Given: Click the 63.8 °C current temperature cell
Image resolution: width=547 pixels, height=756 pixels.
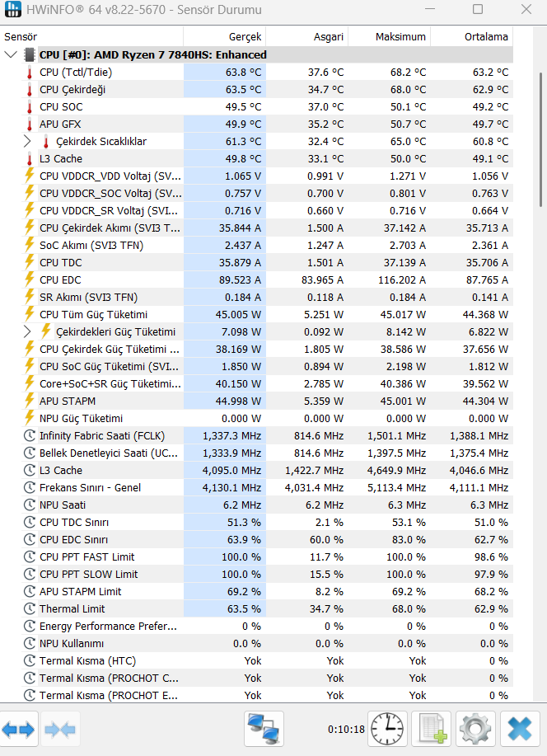Looking at the screenshot, I should pyautogui.click(x=225, y=73).
